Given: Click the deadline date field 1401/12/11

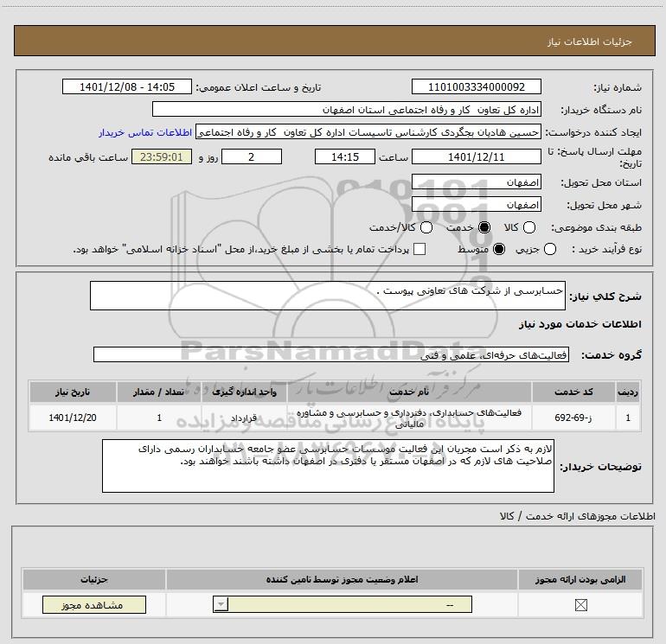Looking at the screenshot, I should (x=476, y=156).
